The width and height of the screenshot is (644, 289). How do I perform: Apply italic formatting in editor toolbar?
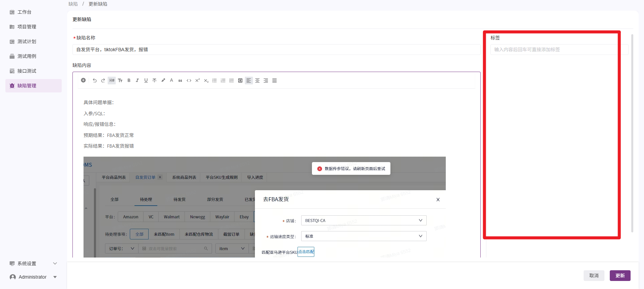click(x=137, y=80)
